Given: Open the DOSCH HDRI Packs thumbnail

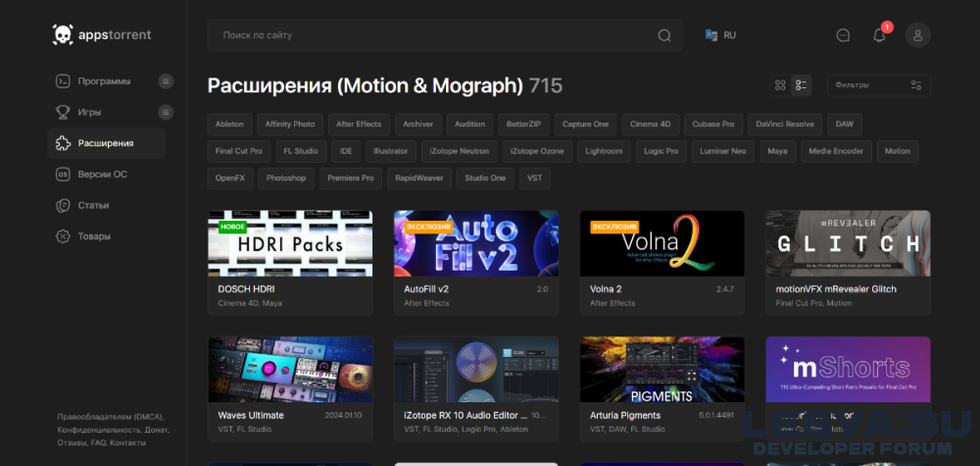Looking at the screenshot, I should [x=290, y=243].
